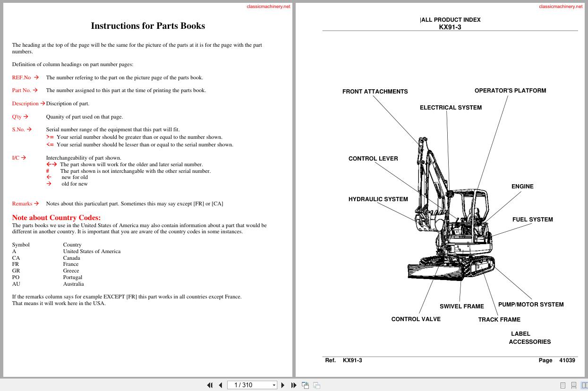Image resolution: width=588 pixels, height=391 pixels.
Task: Select the FRONT ATTACHMENTS section label
Action: pos(375,91)
